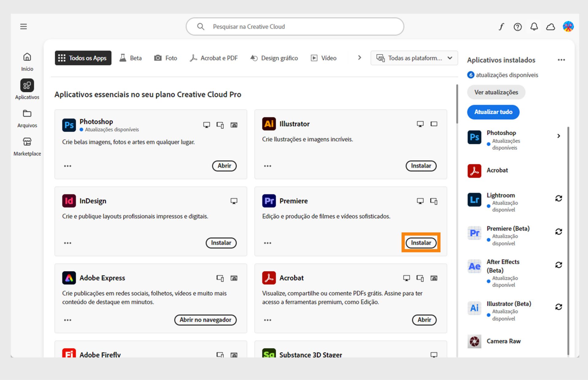Update Lightroom with its refresh icon
The width and height of the screenshot is (588, 380).
[x=559, y=199]
